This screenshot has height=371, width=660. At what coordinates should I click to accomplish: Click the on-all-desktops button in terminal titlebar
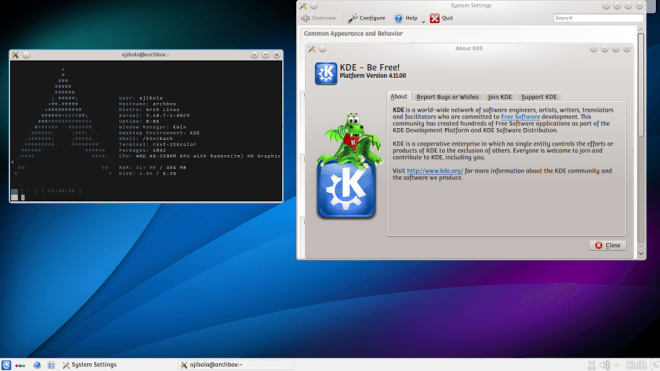[x=26, y=55]
